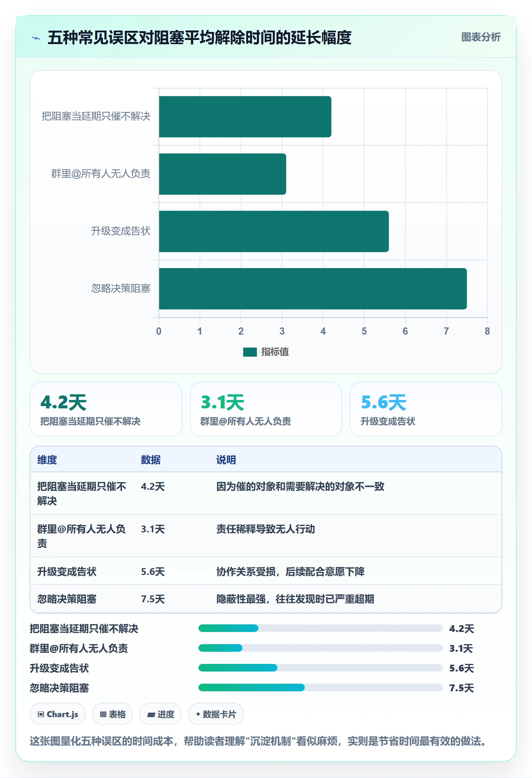The width and height of the screenshot is (532, 778).
Task: Click the 7.5天 cell in the table
Action: [153, 599]
